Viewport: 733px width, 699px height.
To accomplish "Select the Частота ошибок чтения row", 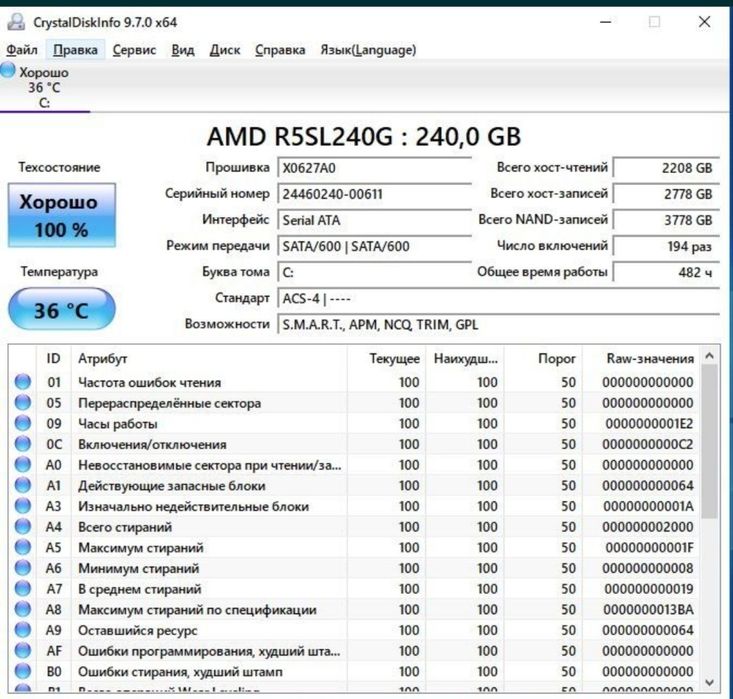I will 354,382.
